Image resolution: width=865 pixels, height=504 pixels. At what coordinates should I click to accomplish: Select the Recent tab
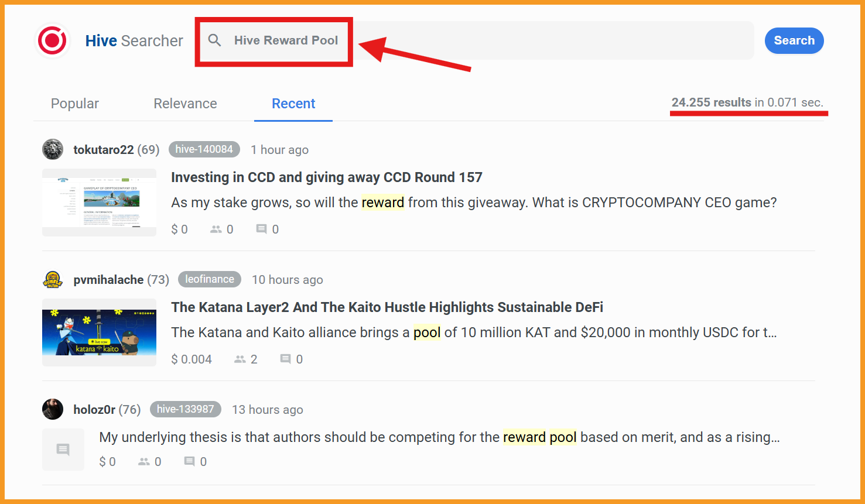pyautogui.click(x=293, y=104)
